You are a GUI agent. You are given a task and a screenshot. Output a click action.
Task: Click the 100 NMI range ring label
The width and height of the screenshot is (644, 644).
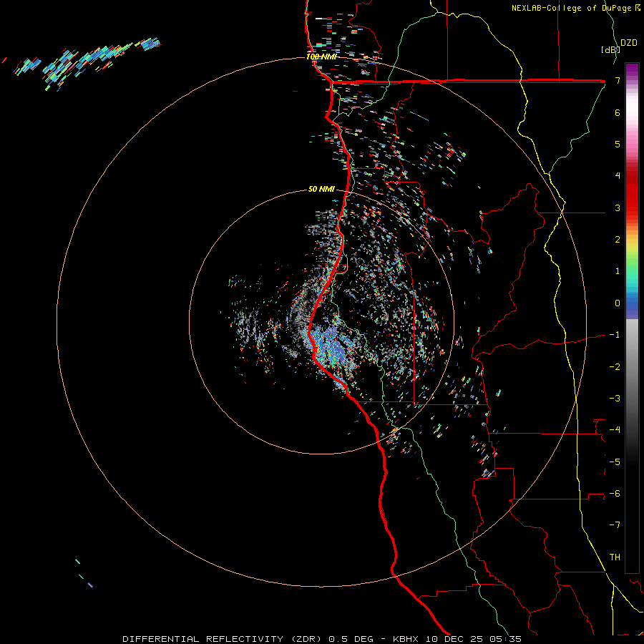321,57
